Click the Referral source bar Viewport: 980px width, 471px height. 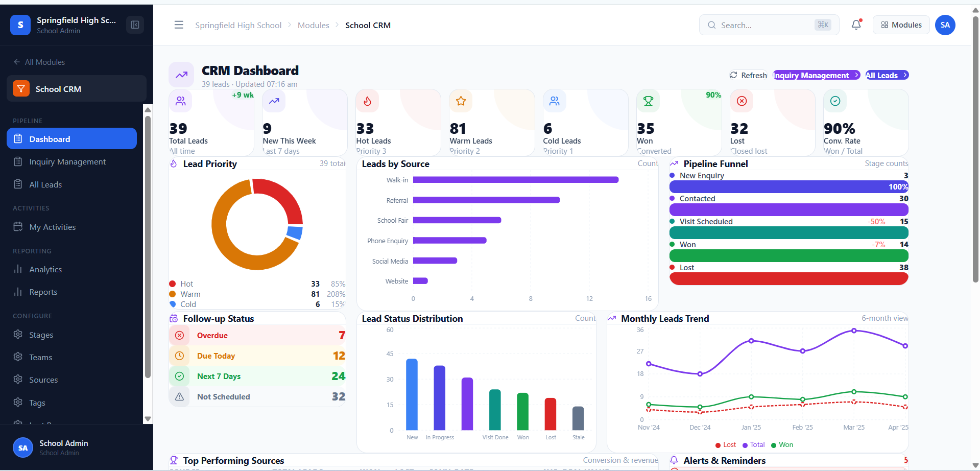(x=487, y=200)
